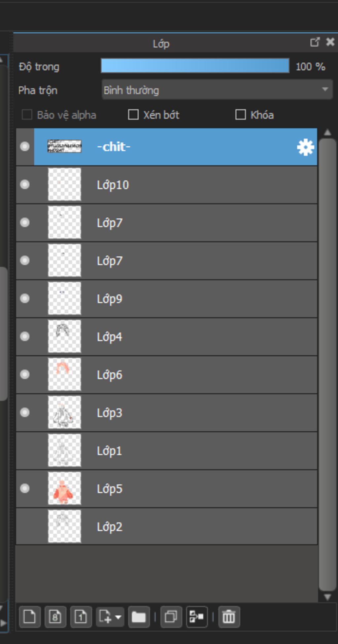
Task: Create a new color layer
Action: (x=30, y=617)
